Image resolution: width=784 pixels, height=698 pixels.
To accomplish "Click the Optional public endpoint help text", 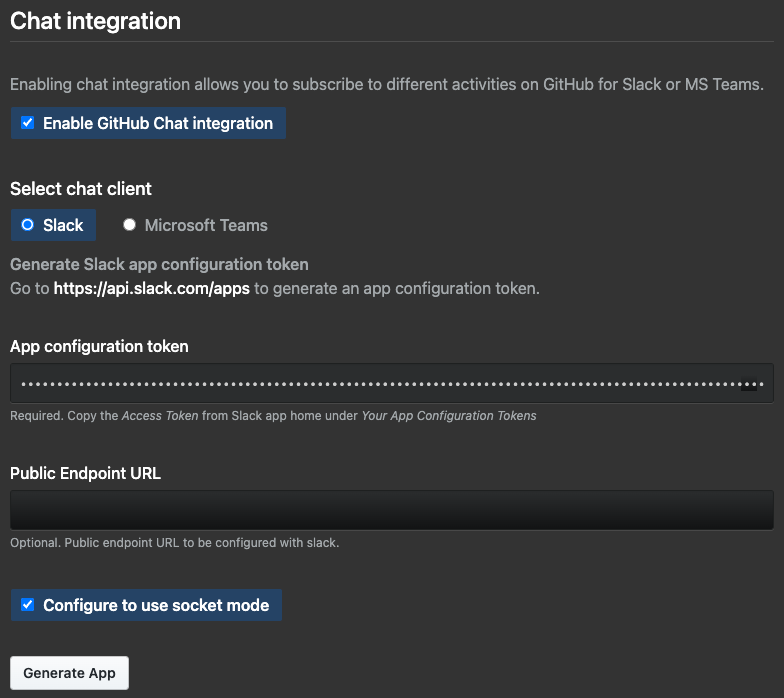I will tap(175, 543).
